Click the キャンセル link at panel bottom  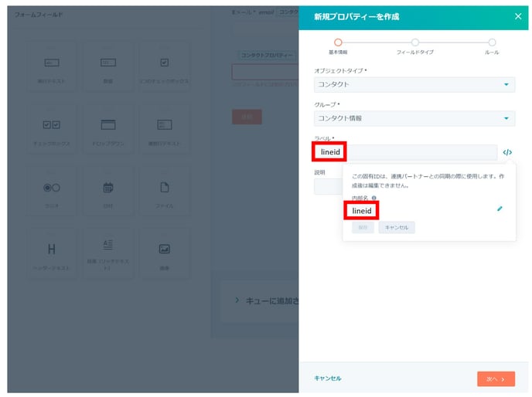[327, 378]
